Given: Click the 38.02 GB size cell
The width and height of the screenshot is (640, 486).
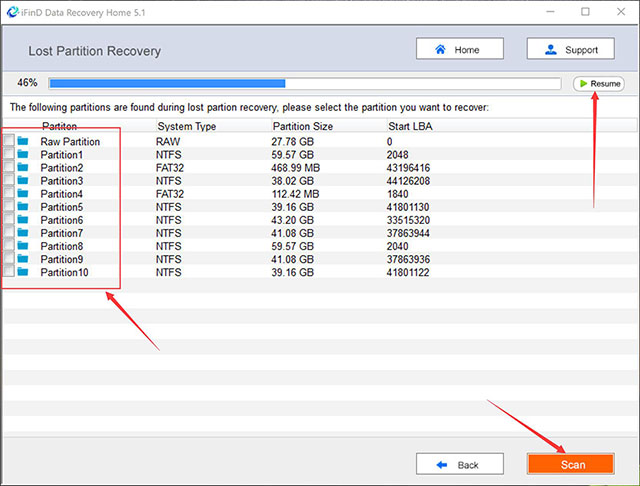Looking at the screenshot, I should click(292, 181).
